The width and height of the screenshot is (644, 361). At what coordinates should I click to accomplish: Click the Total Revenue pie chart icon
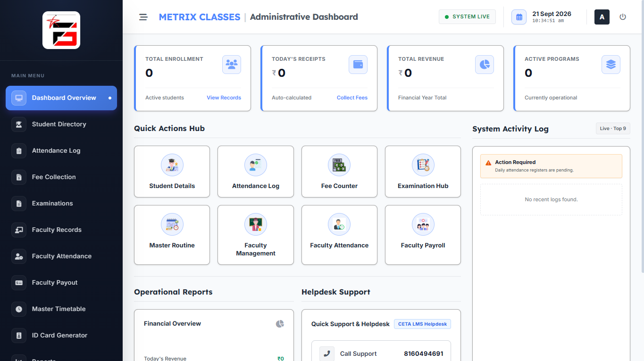pyautogui.click(x=485, y=65)
